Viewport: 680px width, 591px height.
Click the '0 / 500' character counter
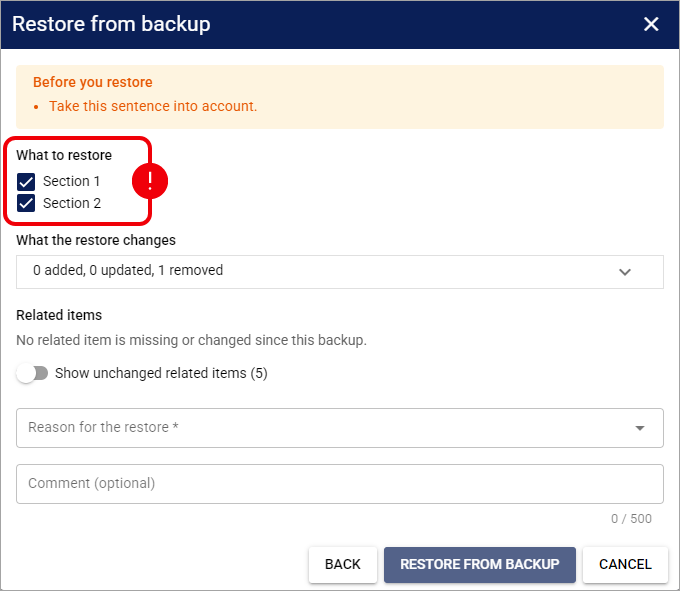(x=631, y=519)
